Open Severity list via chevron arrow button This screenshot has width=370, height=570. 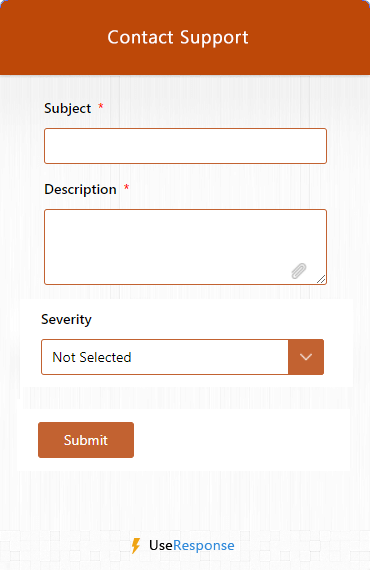pyautogui.click(x=306, y=357)
